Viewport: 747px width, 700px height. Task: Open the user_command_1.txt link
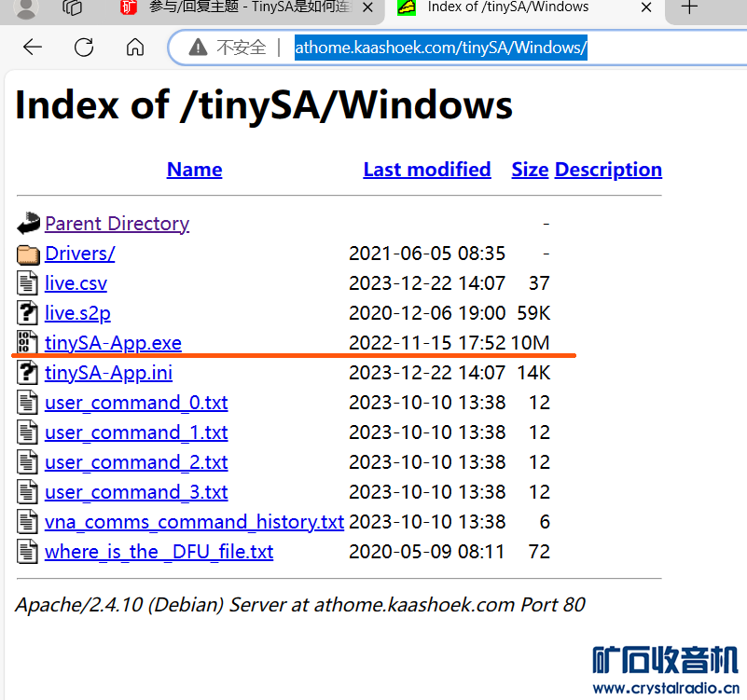pyautogui.click(x=136, y=432)
